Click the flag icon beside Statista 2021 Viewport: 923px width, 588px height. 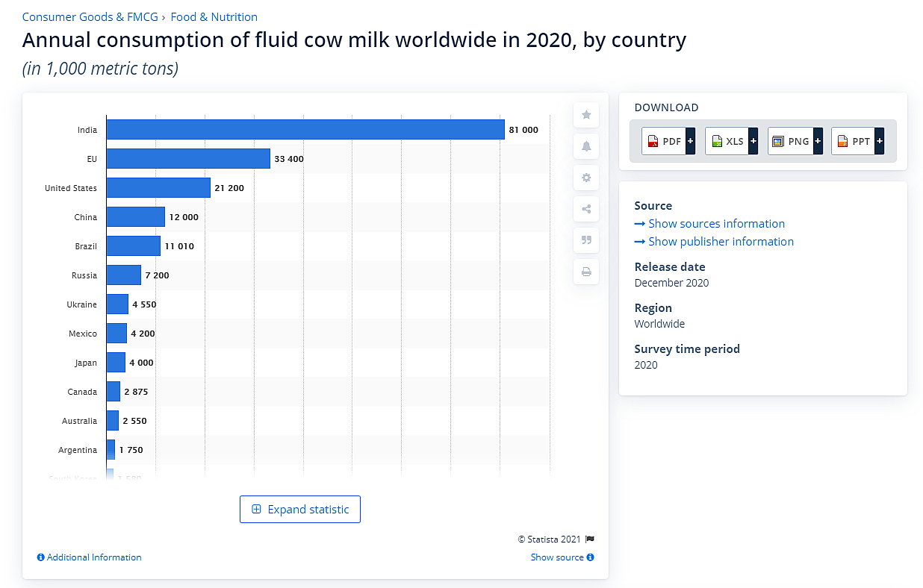point(590,539)
